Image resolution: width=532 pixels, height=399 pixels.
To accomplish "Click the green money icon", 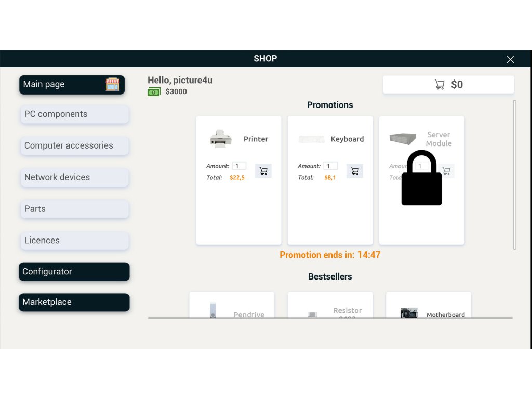I will pyautogui.click(x=154, y=91).
